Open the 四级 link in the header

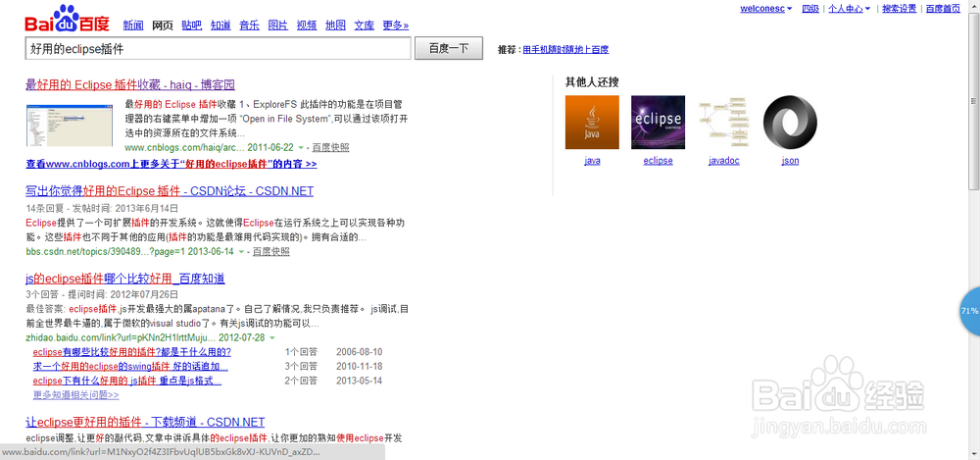810,9
